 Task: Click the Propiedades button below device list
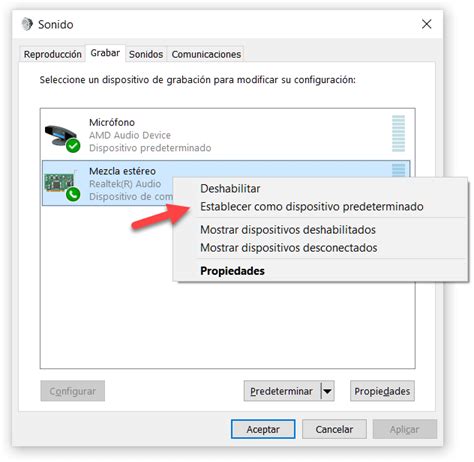[x=382, y=391]
